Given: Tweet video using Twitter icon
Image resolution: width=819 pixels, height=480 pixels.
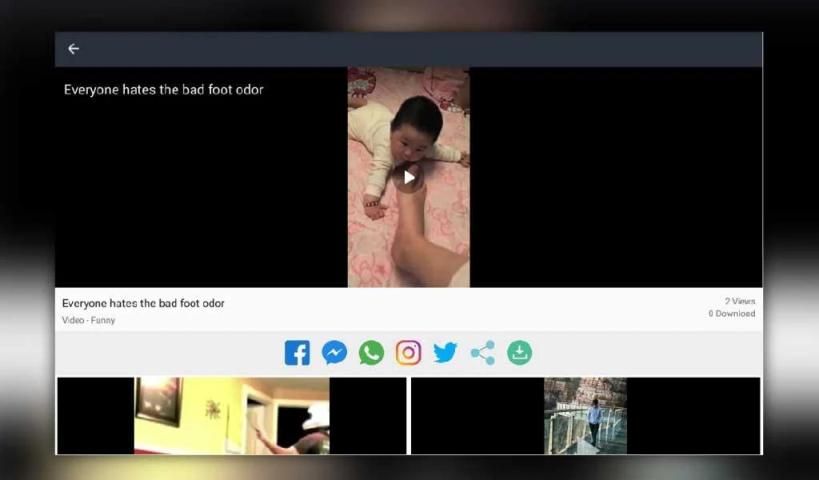Looking at the screenshot, I should (445, 352).
